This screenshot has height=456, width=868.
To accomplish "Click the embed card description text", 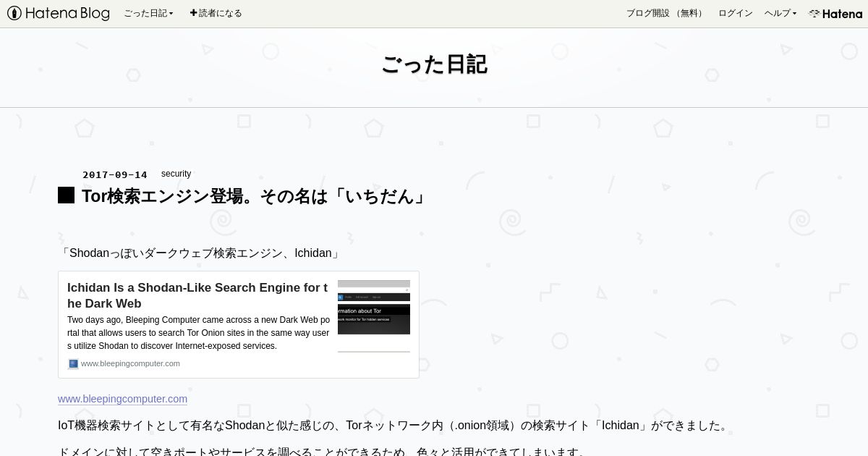I will pyautogui.click(x=198, y=333).
